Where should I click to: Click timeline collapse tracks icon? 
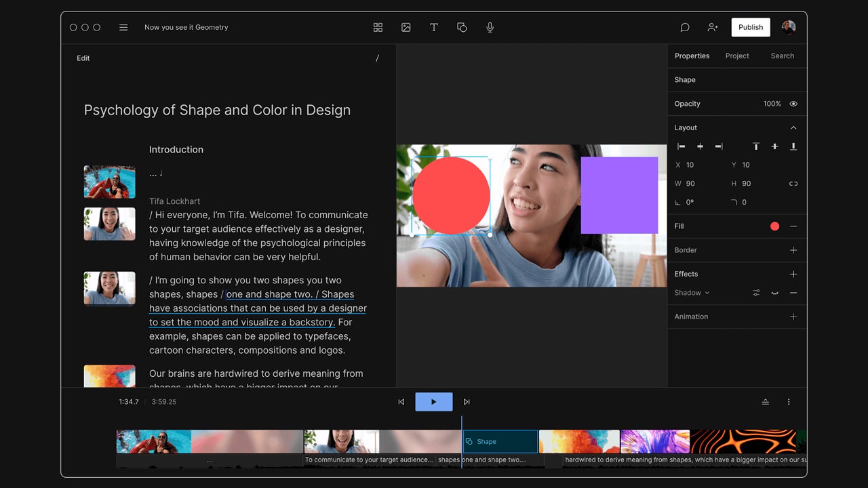click(766, 402)
